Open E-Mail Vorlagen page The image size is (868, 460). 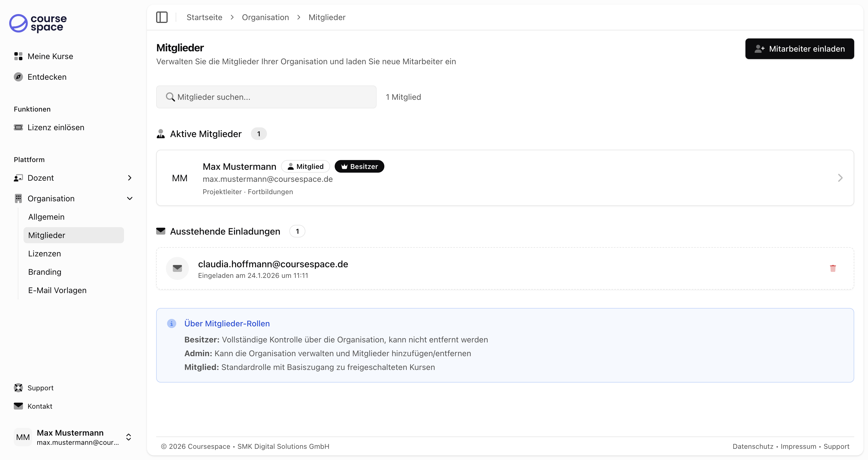point(57,290)
